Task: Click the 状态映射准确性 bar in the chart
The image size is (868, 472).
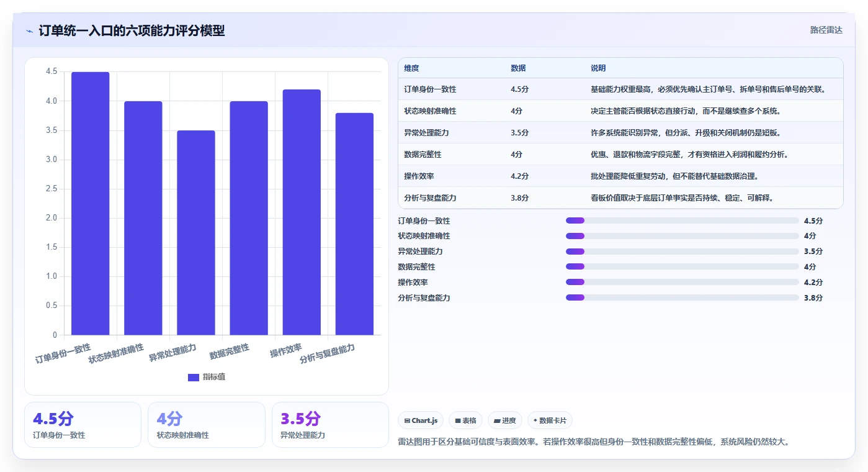Action: 143,218
